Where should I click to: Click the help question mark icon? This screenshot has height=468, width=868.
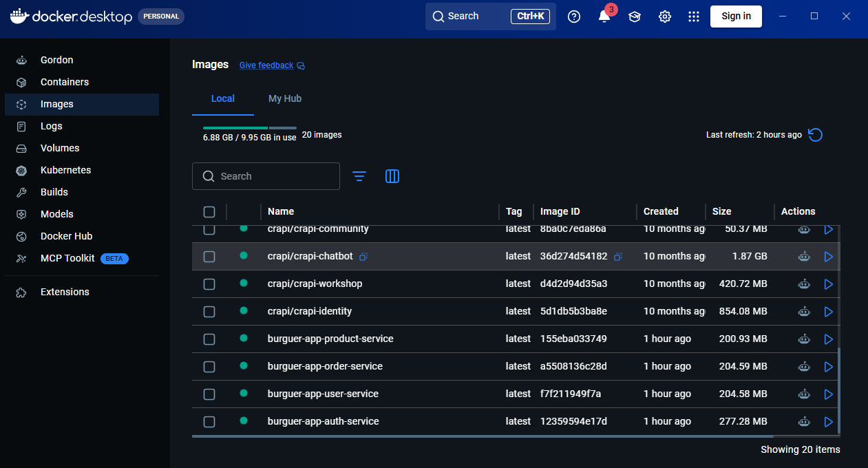click(574, 17)
